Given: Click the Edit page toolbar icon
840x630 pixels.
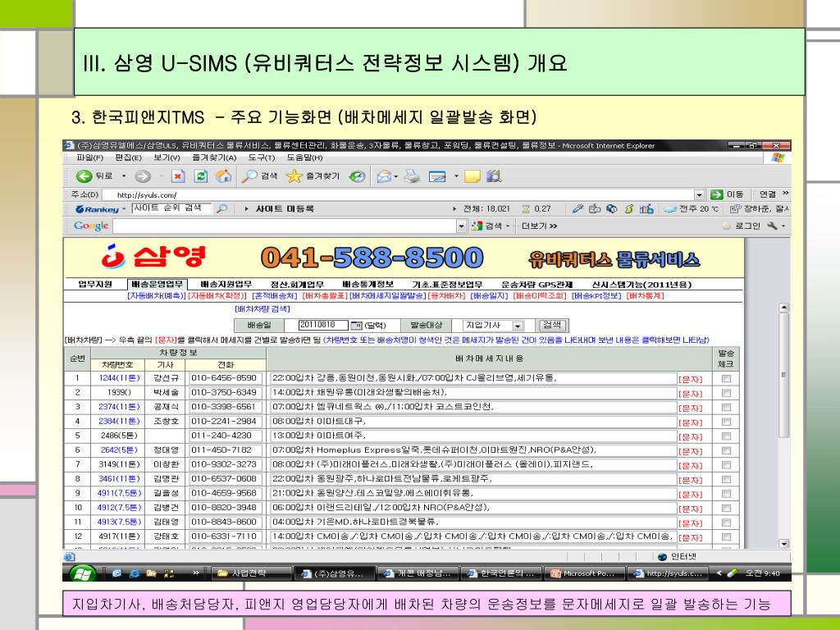Looking at the screenshot, I should click(437, 176).
